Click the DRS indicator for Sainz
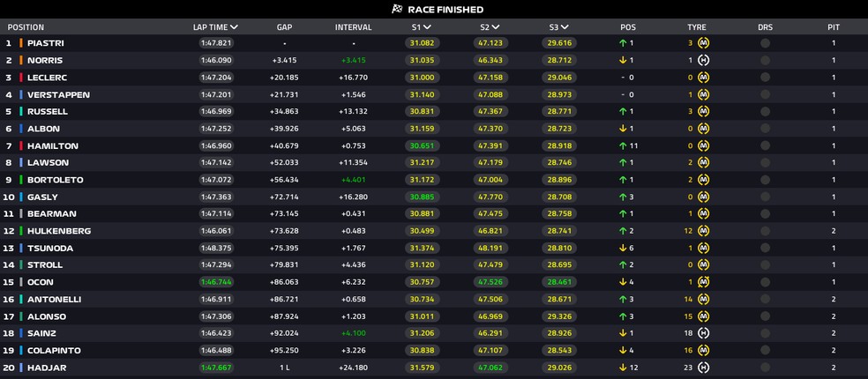 click(x=765, y=333)
